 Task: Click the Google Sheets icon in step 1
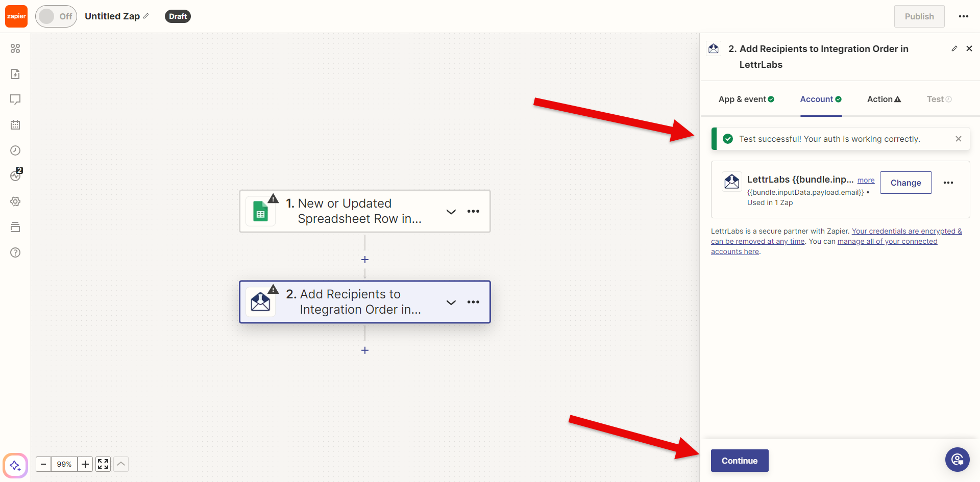tap(260, 211)
